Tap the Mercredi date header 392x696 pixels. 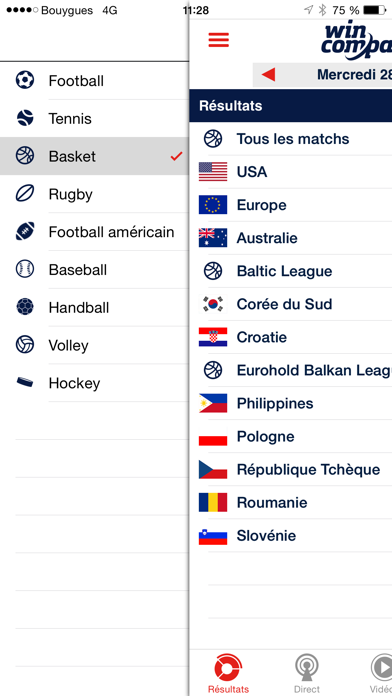354,75
